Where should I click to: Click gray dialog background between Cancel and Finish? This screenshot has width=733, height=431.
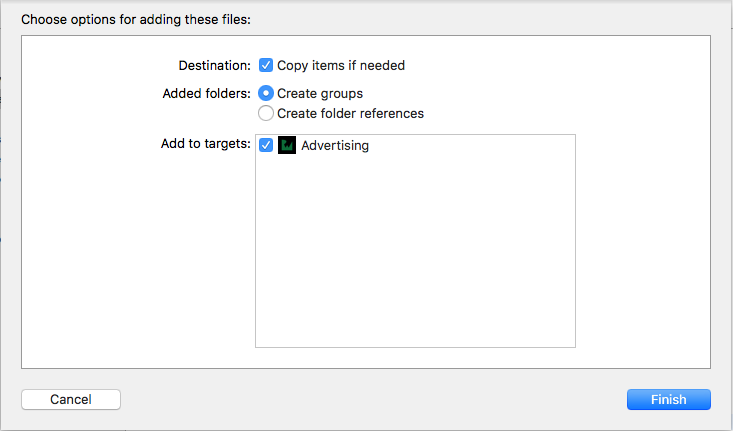374,400
